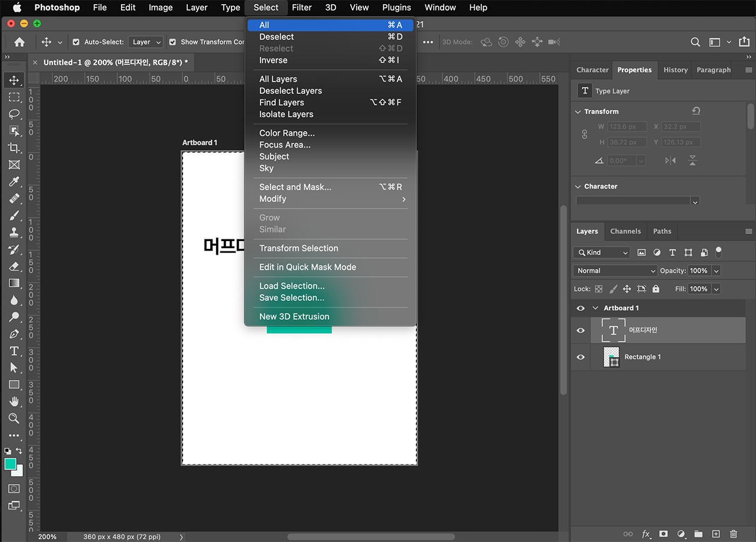Click the Home icon in options bar

(19, 42)
